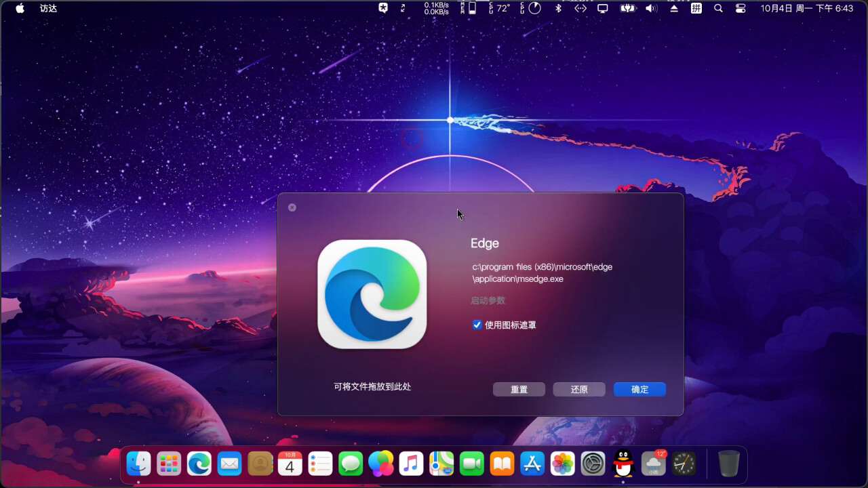Open Photos from the Dock
Image resolution: width=868 pixels, height=488 pixels.
tap(563, 464)
